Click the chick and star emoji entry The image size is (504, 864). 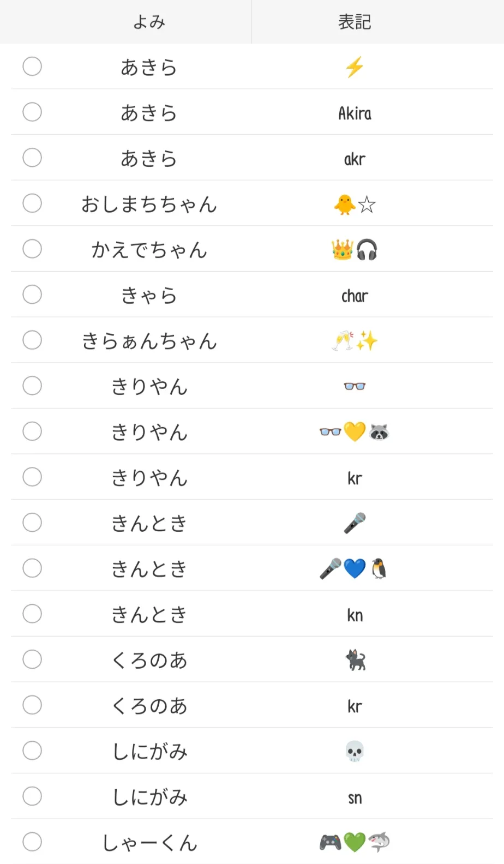(355, 205)
